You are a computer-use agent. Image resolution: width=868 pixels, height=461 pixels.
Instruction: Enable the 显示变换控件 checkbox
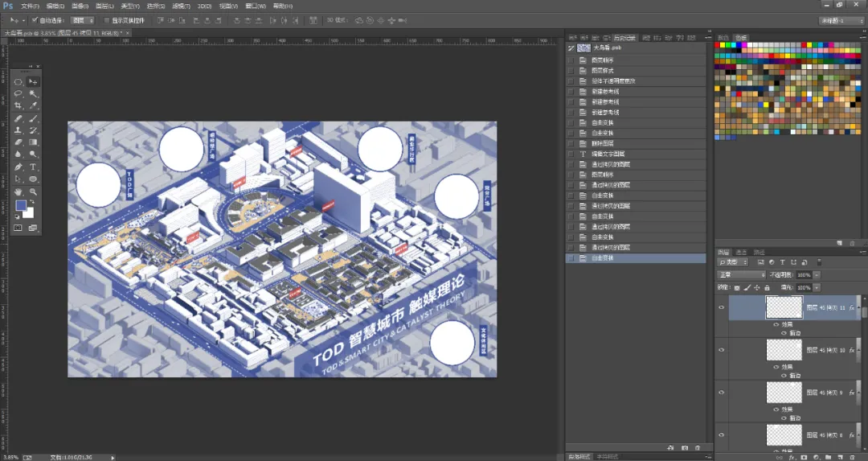tap(107, 20)
